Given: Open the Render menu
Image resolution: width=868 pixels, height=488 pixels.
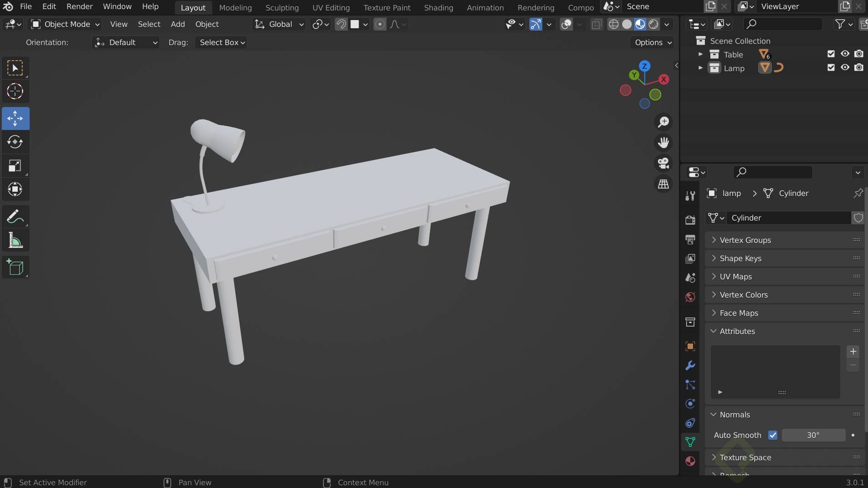Looking at the screenshot, I should point(79,6).
